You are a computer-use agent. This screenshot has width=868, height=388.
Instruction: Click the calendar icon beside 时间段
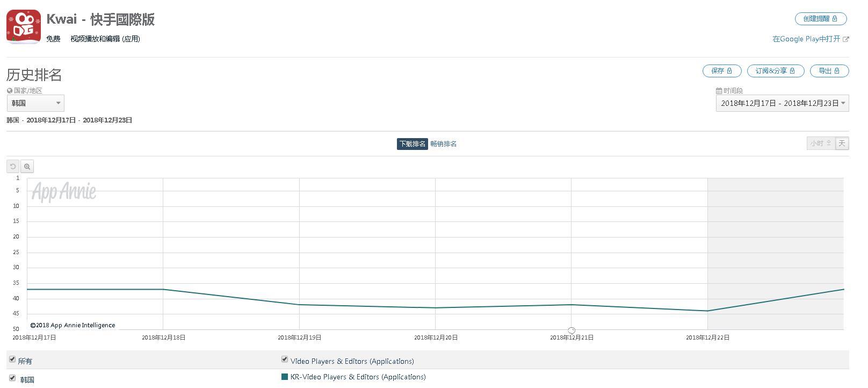719,91
